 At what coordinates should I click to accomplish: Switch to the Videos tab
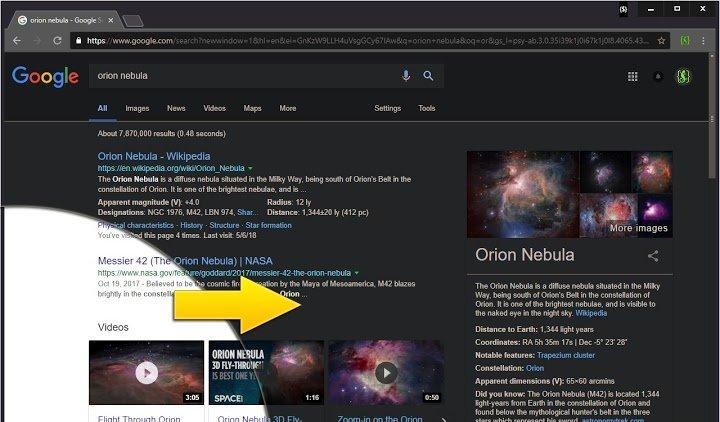point(214,108)
